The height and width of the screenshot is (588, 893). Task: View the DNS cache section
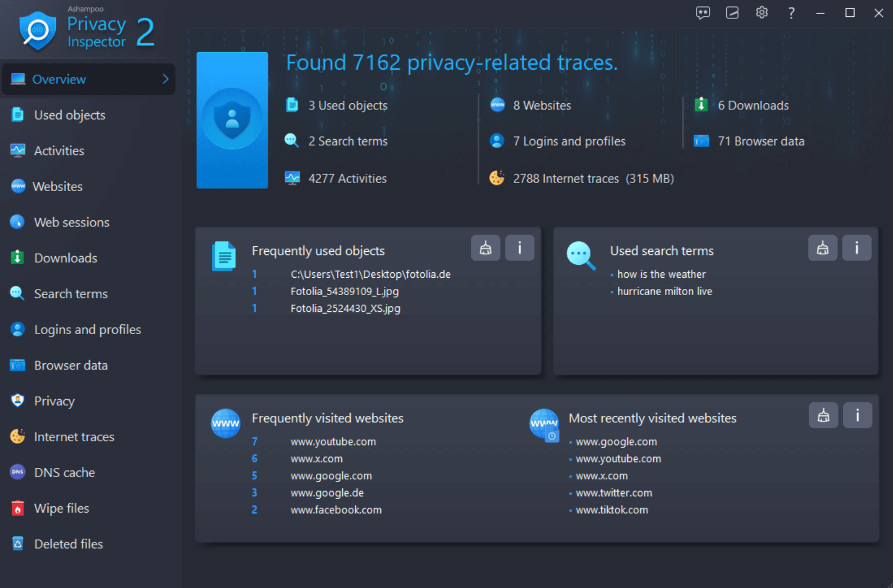[64, 472]
